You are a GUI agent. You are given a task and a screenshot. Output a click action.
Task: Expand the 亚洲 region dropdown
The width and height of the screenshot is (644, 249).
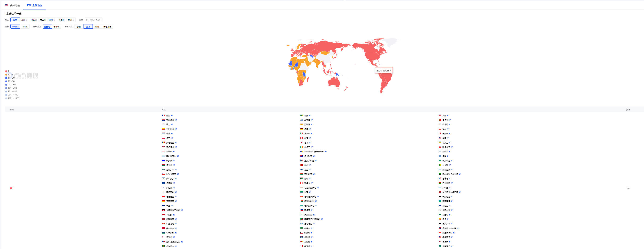24,20
